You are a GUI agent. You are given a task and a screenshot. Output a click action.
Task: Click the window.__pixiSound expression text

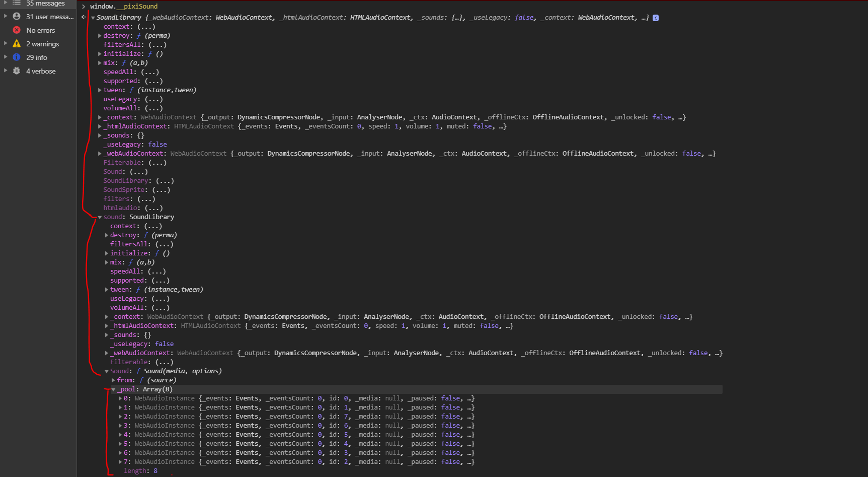(x=123, y=6)
